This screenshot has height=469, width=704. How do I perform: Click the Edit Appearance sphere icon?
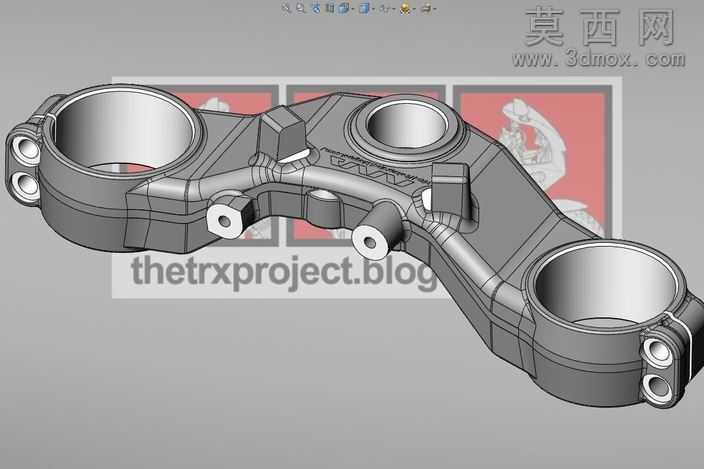click(405, 8)
